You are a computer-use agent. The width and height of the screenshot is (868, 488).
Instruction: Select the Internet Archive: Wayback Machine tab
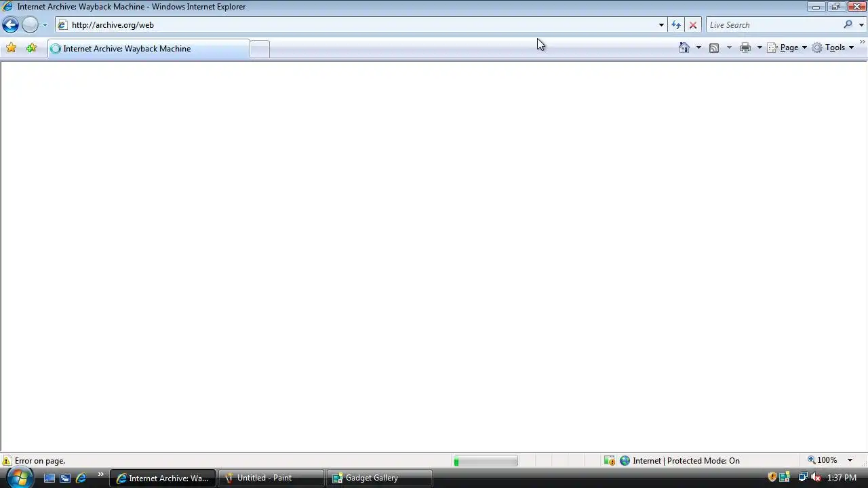(x=149, y=49)
